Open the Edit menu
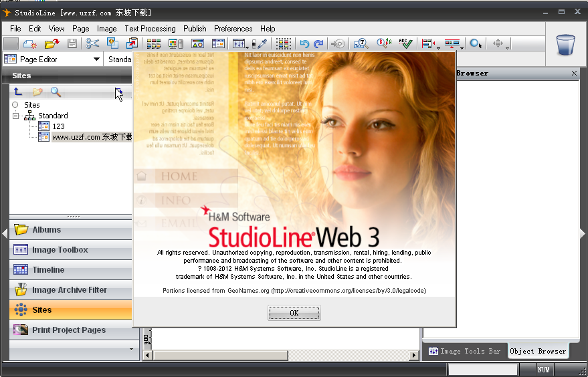The width and height of the screenshot is (588, 377). [x=35, y=29]
